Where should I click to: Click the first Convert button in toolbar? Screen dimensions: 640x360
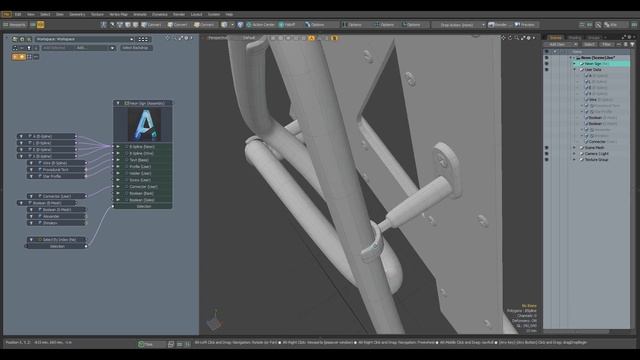(x=151, y=25)
